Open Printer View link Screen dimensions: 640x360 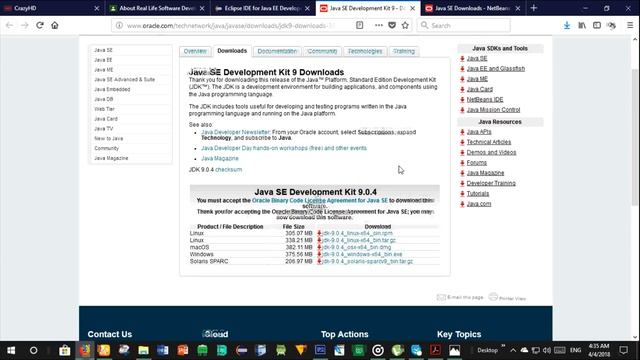(x=508, y=298)
